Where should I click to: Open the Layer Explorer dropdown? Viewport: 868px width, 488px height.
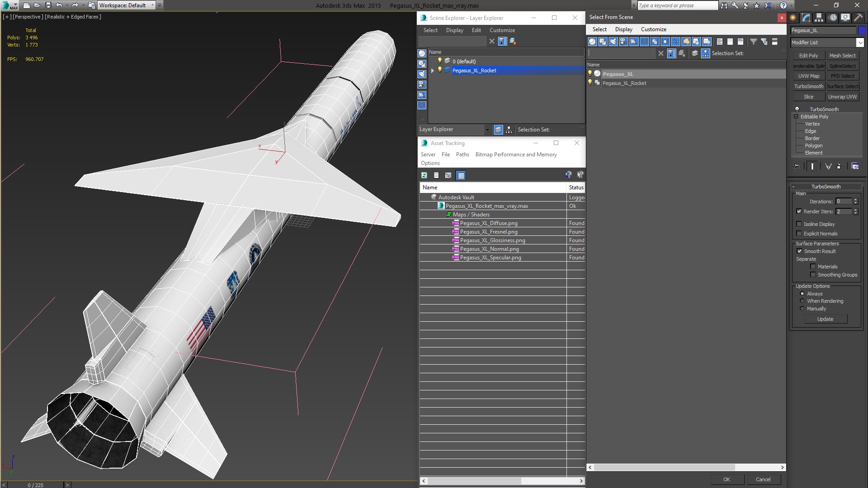pyautogui.click(x=487, y=130)
